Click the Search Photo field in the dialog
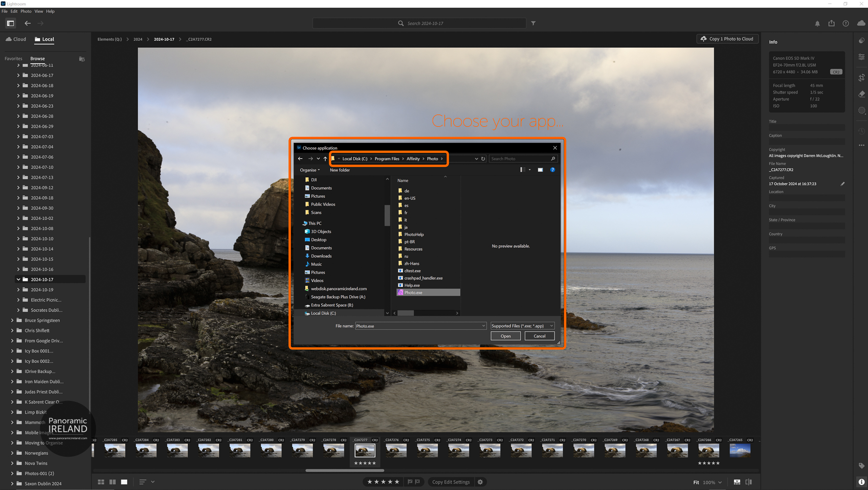 click(522, 159)
